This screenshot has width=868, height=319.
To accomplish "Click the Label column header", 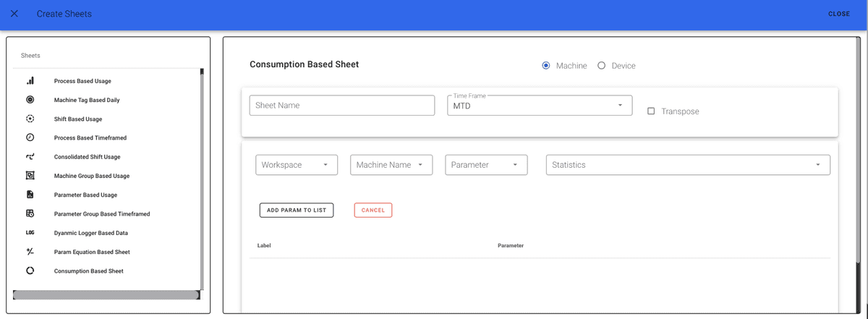I will (264, 246).
